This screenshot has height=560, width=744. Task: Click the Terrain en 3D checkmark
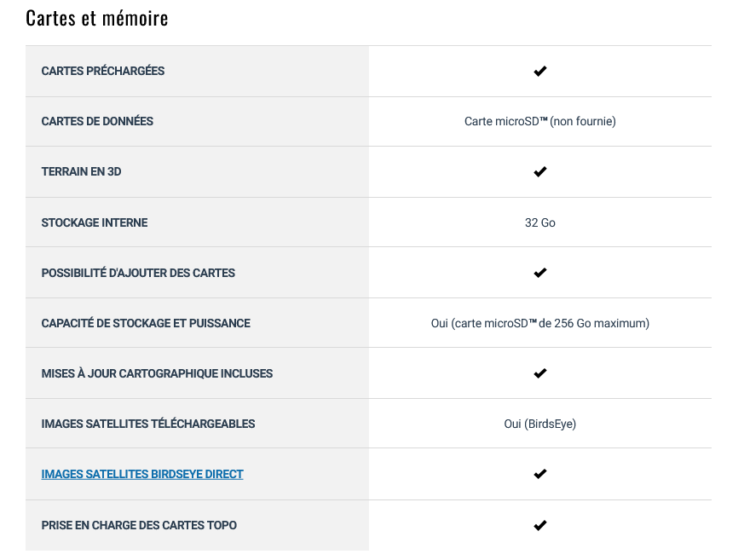(540, 172)
